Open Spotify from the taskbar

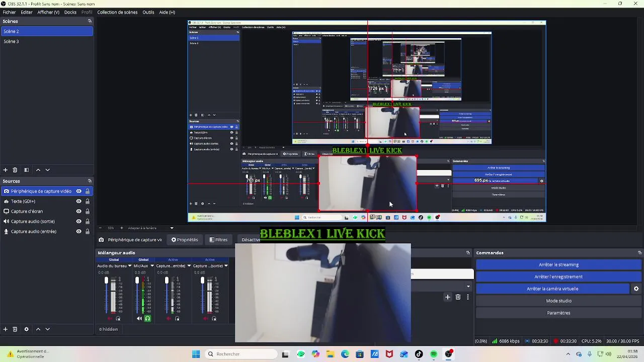click(434, 354)
